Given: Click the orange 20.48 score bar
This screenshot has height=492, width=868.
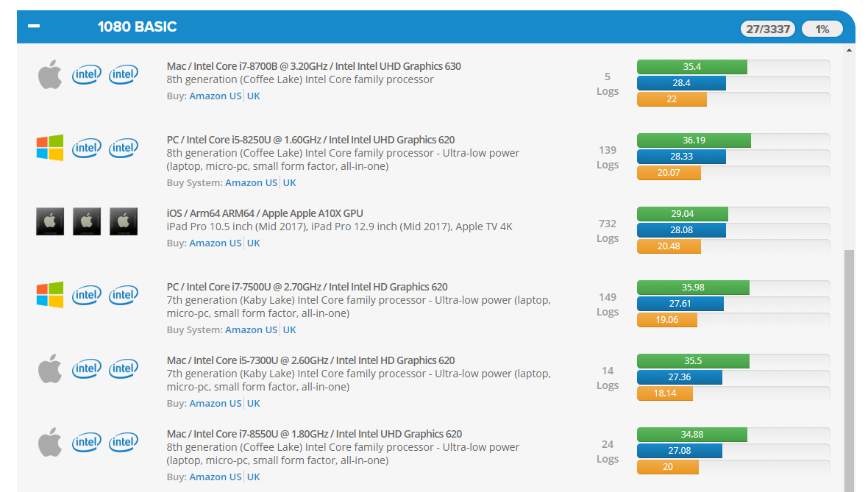Looking at the screenshot, I should click(x=669, y=246).
